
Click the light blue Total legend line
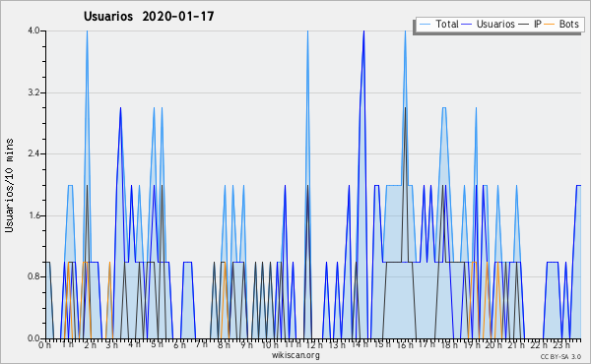425,25
